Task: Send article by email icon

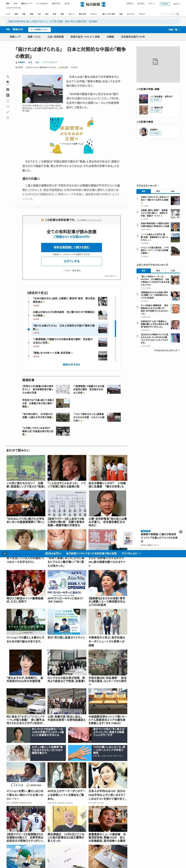Action: (x=8, y=106)
